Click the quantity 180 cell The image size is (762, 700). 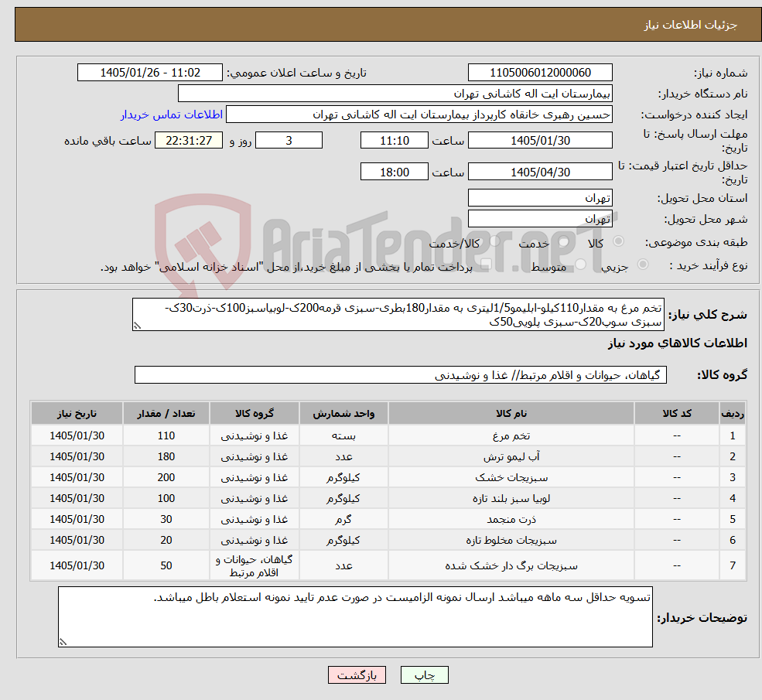[166, 456]
